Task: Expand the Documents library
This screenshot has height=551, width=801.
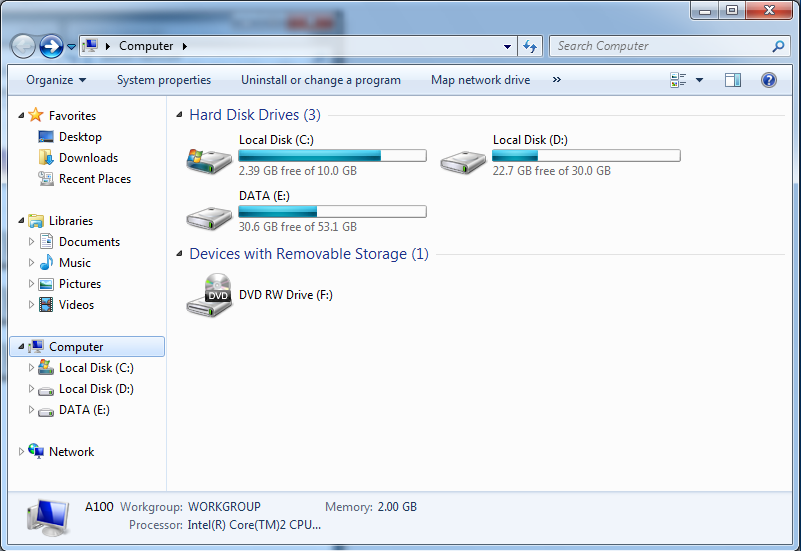Action: [x=31, y=242]
